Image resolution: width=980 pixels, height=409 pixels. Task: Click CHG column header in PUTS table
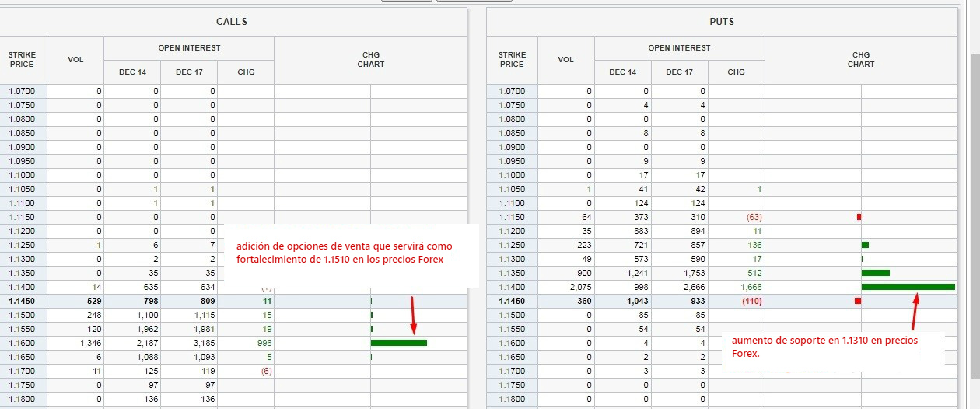coord(737,72)
